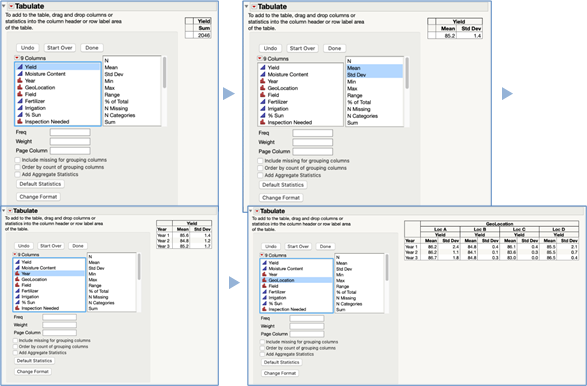Enable Include missing for grouping columns, Mean-highlighted panel

(x=260, y=161)
